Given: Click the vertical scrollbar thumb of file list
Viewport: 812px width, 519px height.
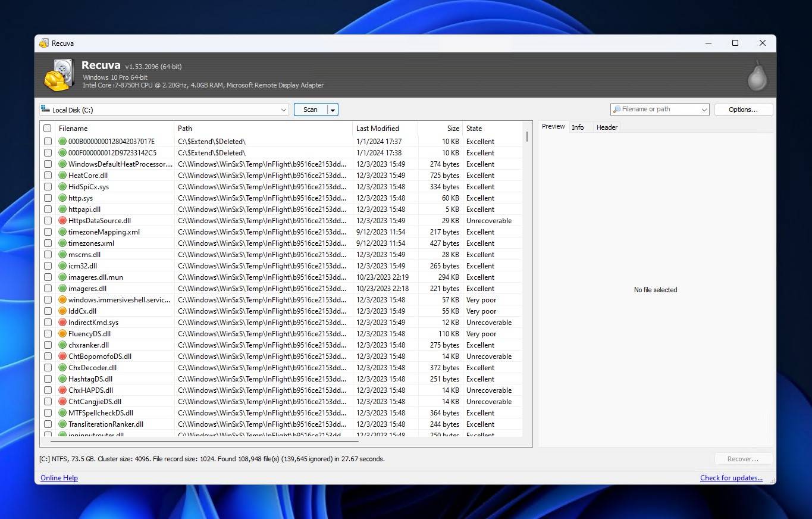Looking at the screenshot, I should [x=527, y=136].
